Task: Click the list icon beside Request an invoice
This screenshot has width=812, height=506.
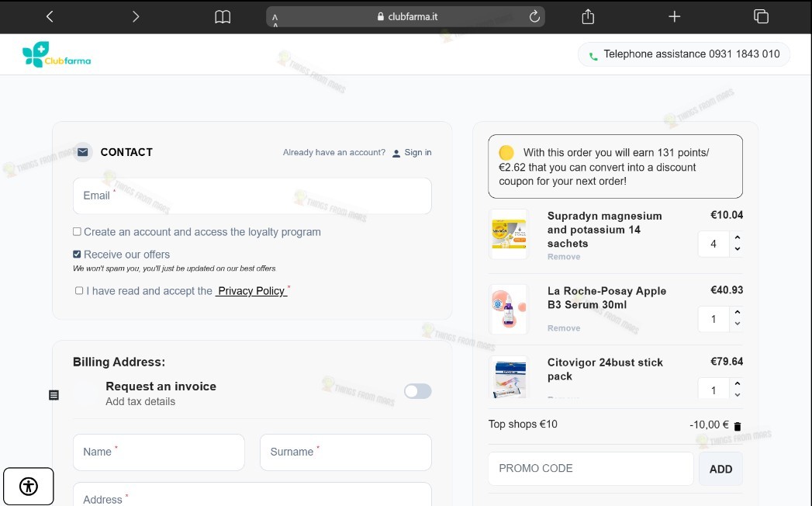Action: [x=54, y=395]
